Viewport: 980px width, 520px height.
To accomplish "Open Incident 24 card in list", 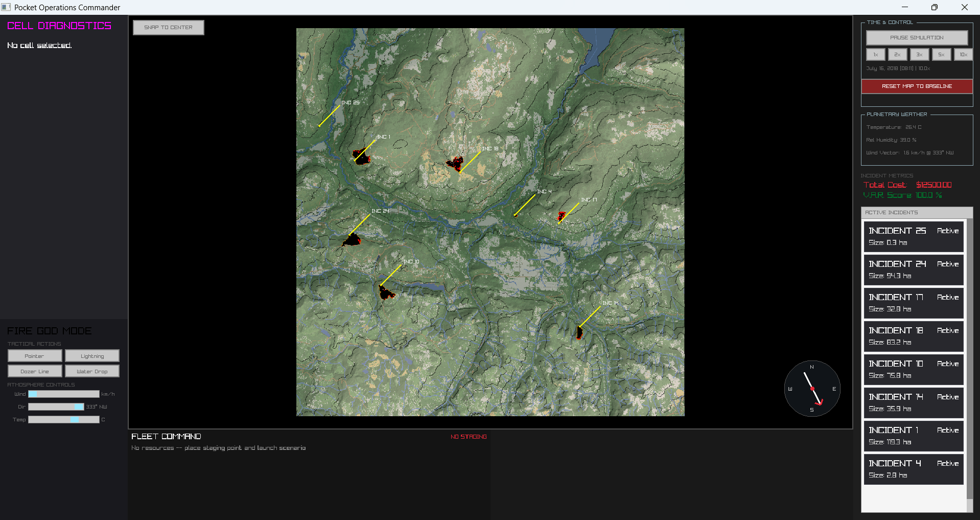I will click(x=914, y=270).
